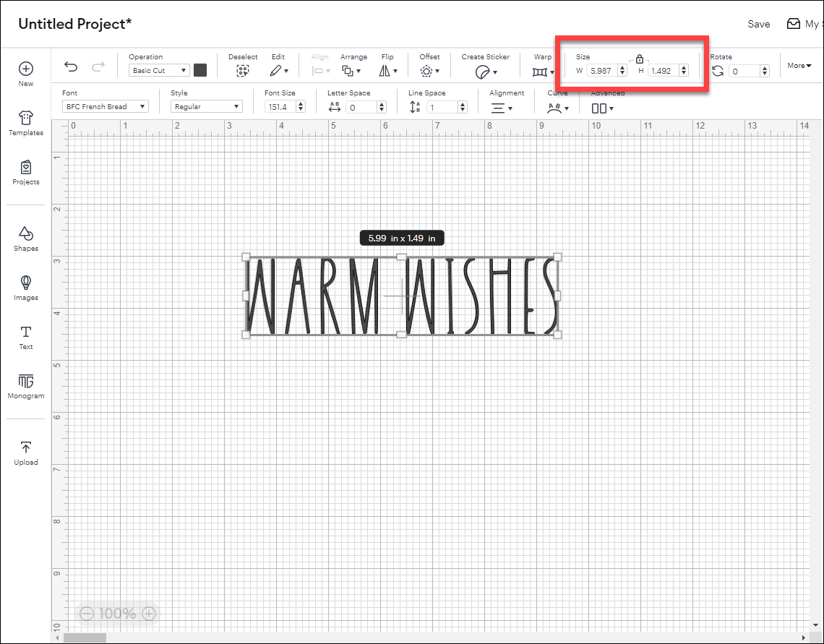The width and height of the screenshot is (824, 644).
Task: Zoom in with the plus button
Action: click(147, 613)
